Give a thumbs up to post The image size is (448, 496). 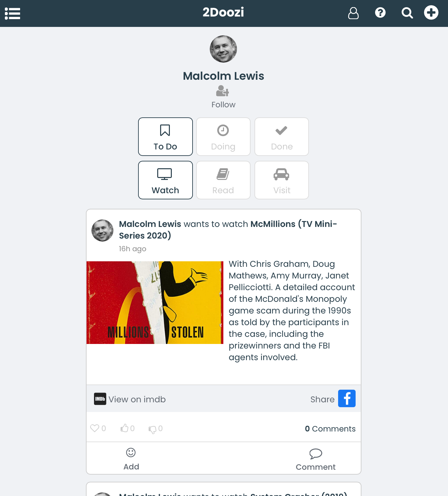[124, 428]
